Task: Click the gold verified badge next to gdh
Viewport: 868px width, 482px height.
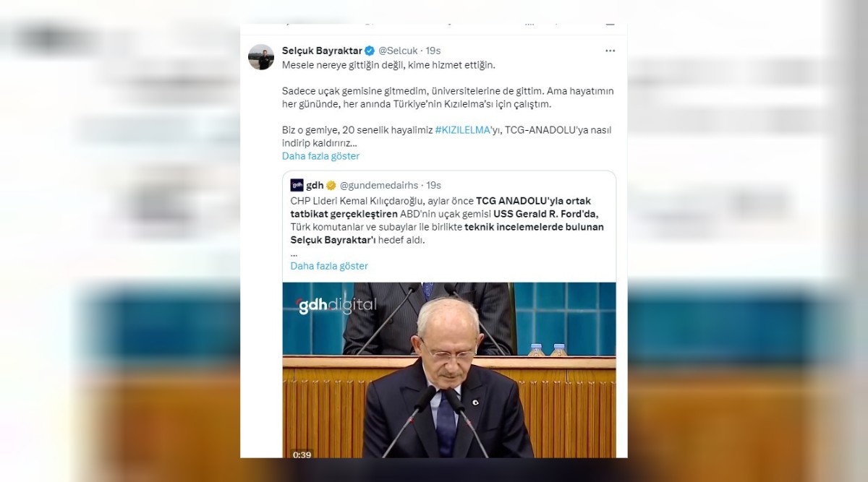Action: click(x=331, y=186)
